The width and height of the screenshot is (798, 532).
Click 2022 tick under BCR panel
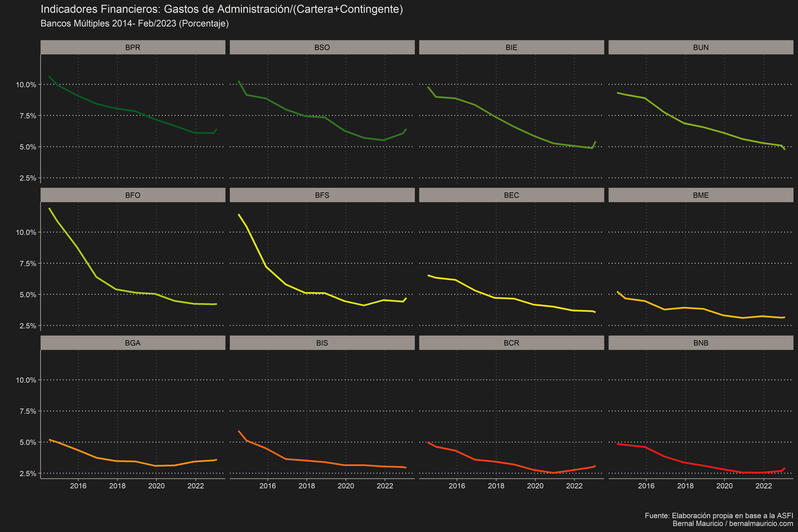[x=574, y=486]
